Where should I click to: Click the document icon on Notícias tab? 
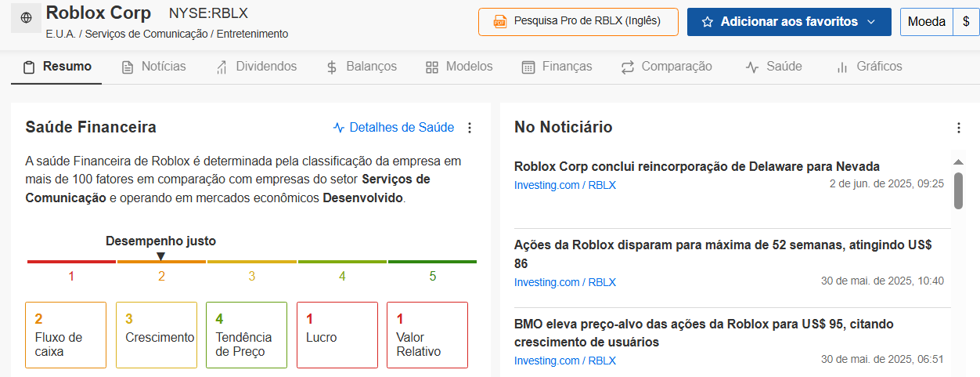(128, 67)
